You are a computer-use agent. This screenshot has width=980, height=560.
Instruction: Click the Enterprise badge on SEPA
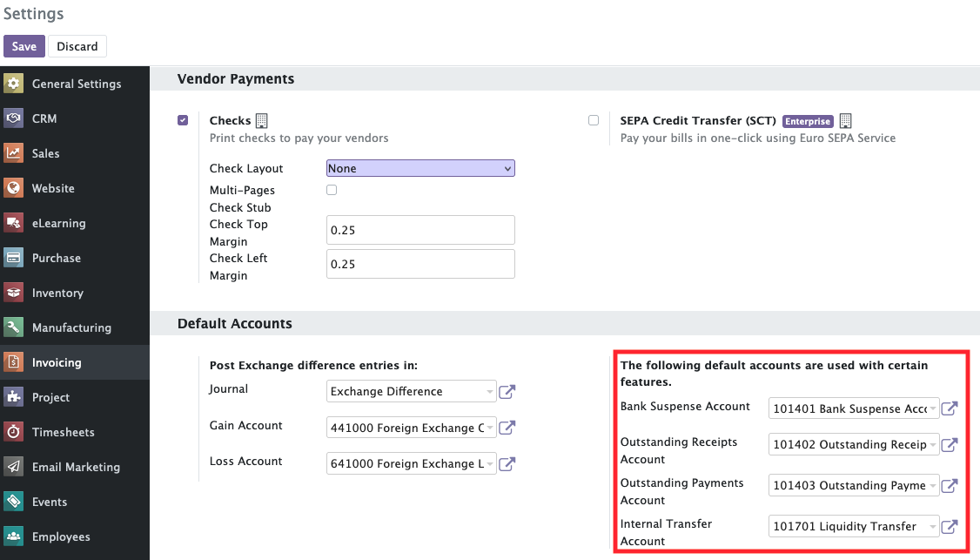[808, 121]
